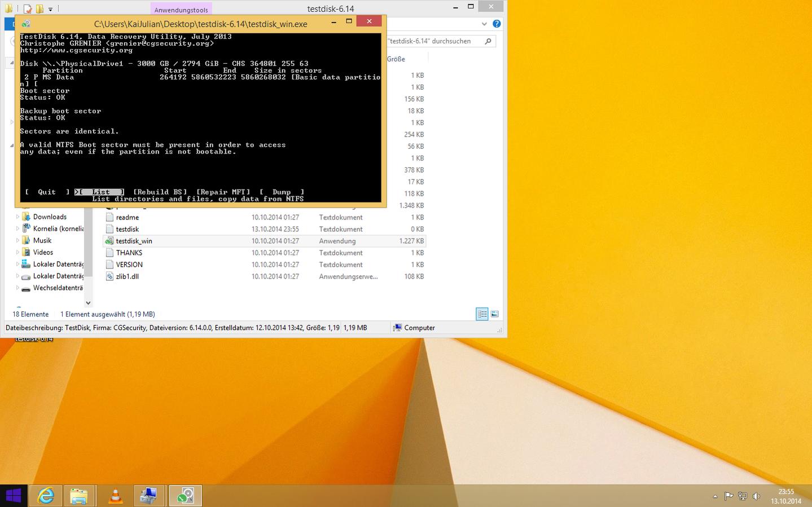This screenshot has width=812, height=507.
Task: Select the VERSION file icon
Action: point(109,264)
